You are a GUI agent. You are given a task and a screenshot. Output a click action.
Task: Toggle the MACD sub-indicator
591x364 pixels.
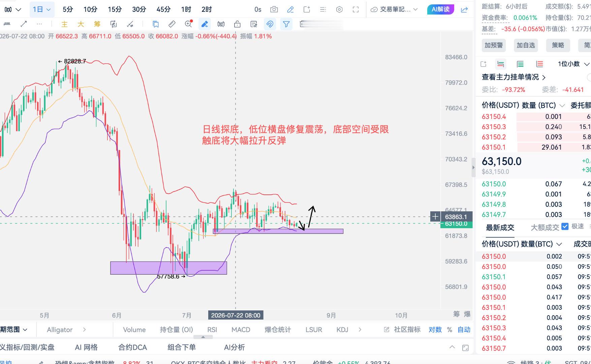tap(241, 330)
